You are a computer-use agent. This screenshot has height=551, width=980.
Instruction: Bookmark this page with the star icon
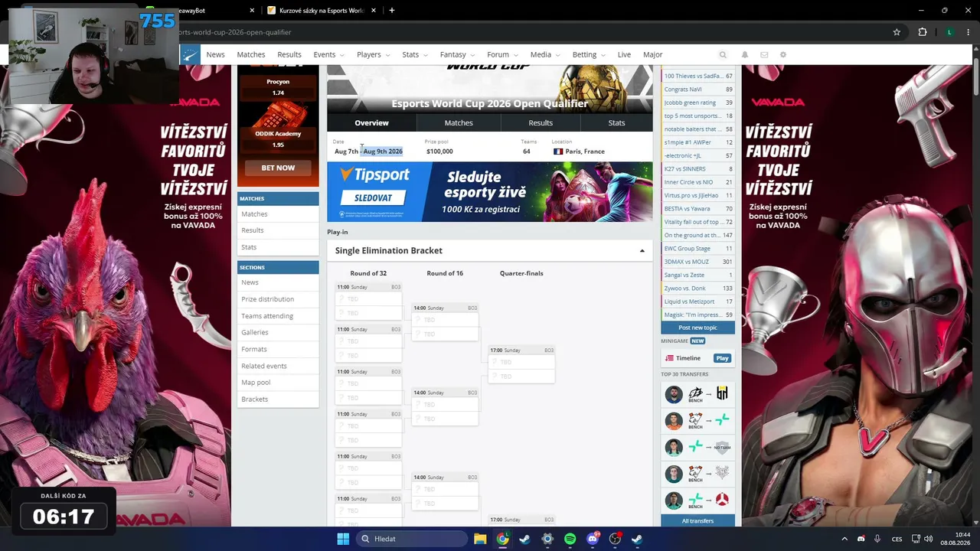pos(897,32)
